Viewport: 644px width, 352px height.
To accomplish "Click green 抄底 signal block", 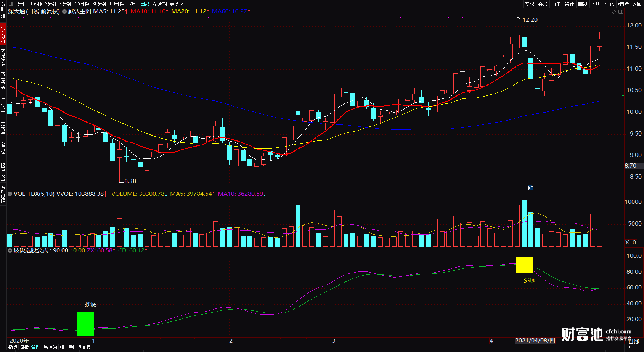I will pos(85,324).
